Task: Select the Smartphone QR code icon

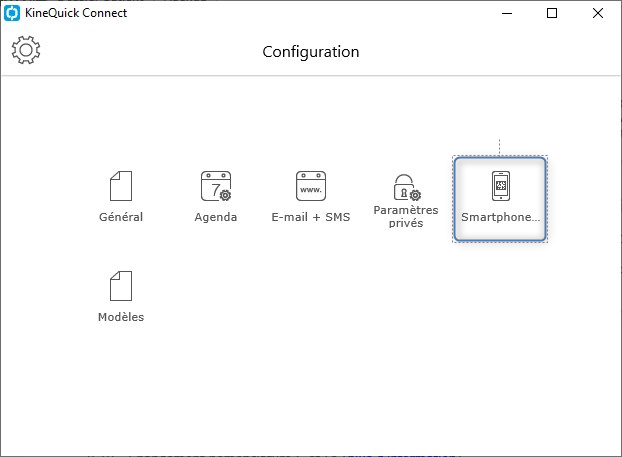Action: 501,186
